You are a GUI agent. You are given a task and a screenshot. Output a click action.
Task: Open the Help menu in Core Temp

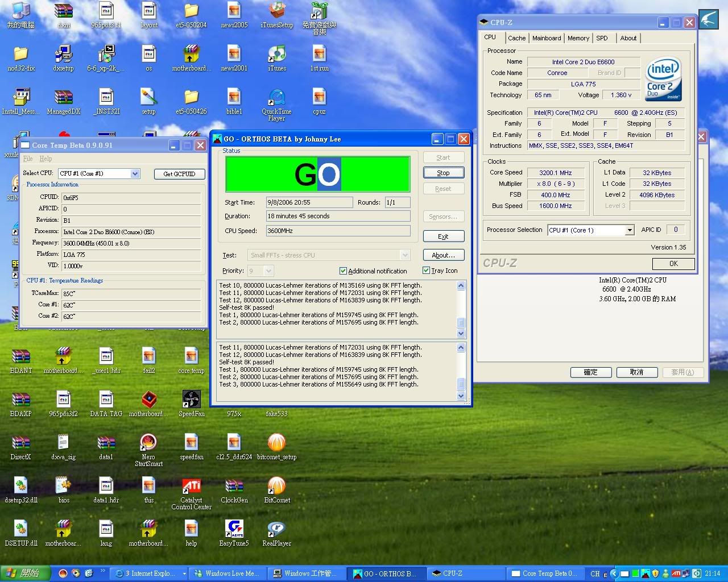coord(46,159)
